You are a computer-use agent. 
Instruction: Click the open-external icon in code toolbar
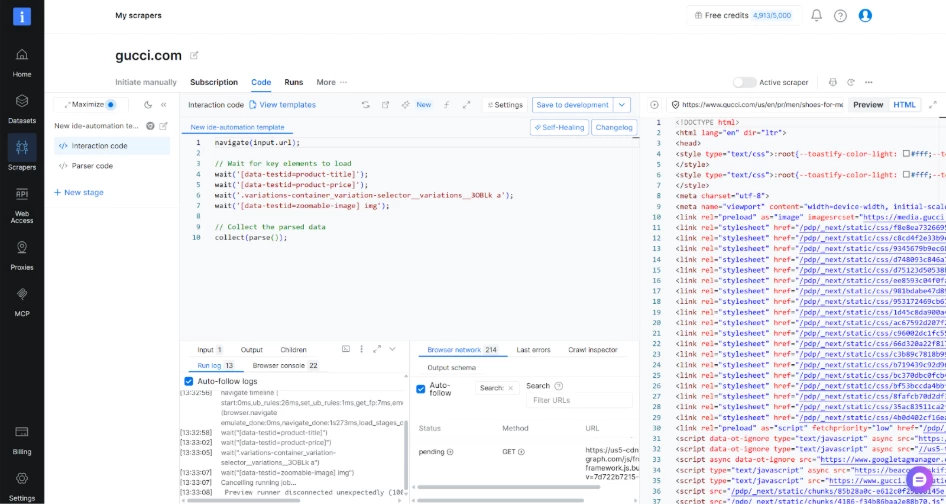coord(386,104)
